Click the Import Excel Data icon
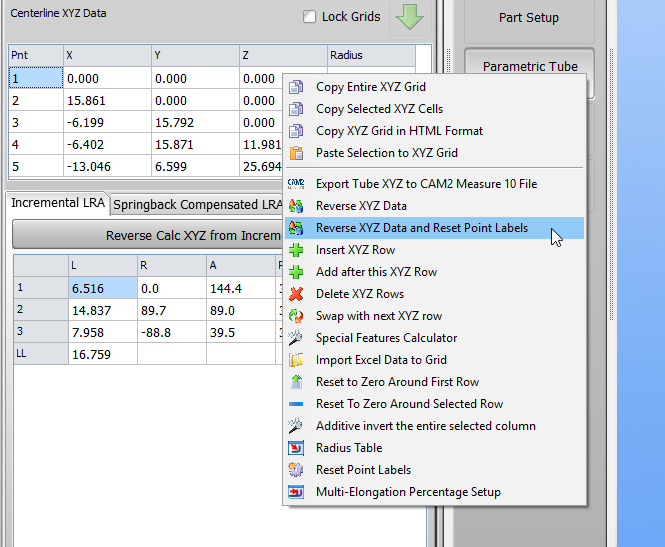The height and width of the screenshot is (547, 665). coord(296,360)
